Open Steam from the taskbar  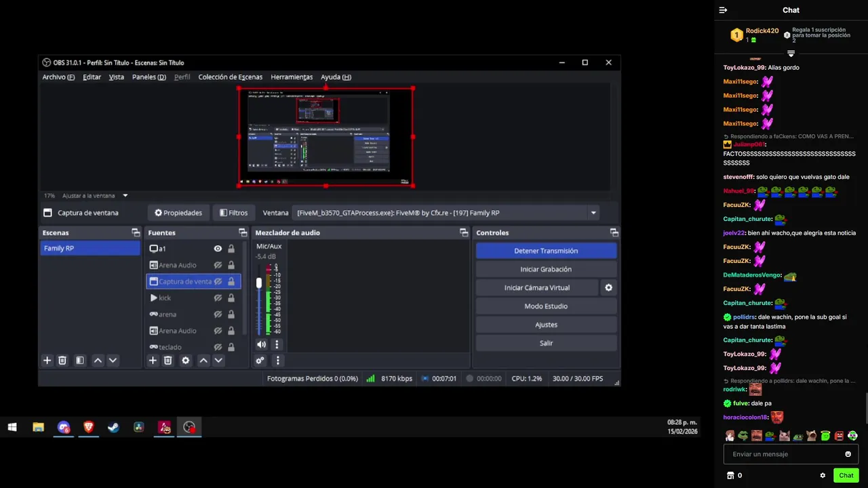coord(113,427)
